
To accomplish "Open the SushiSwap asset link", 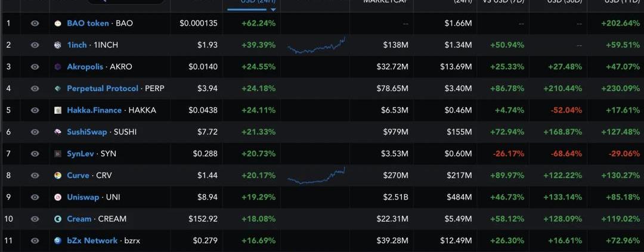I will pos(87,132).
